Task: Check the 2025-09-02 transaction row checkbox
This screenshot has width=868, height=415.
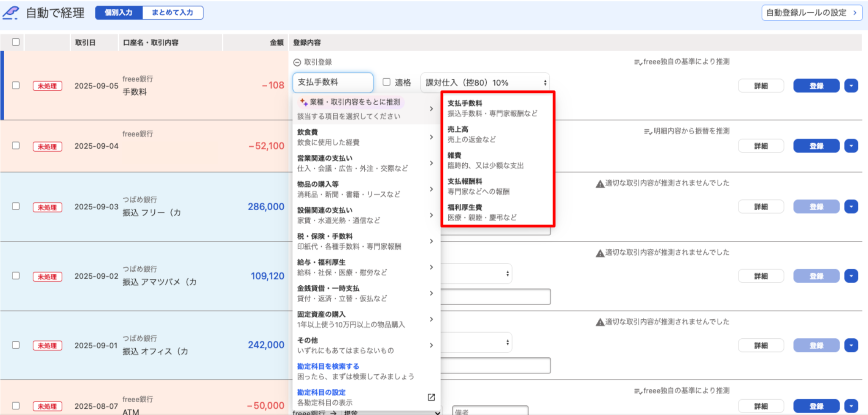Action: pos(16,276)
